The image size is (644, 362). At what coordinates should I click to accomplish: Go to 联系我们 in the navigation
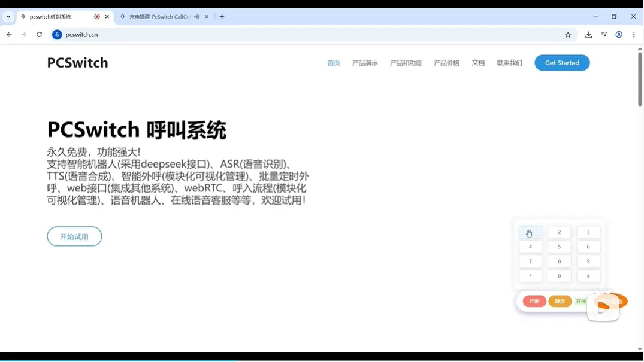pyautogui.click(x=509, y=63)
